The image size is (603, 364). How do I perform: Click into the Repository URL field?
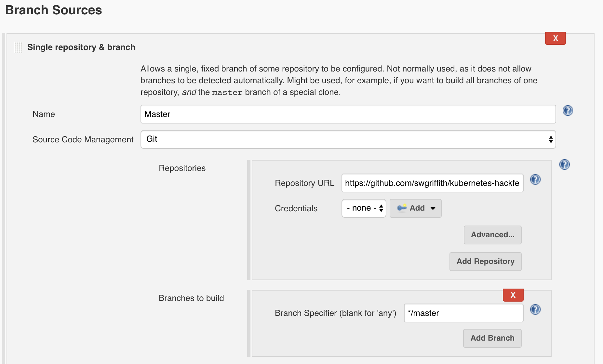(432, 183)
